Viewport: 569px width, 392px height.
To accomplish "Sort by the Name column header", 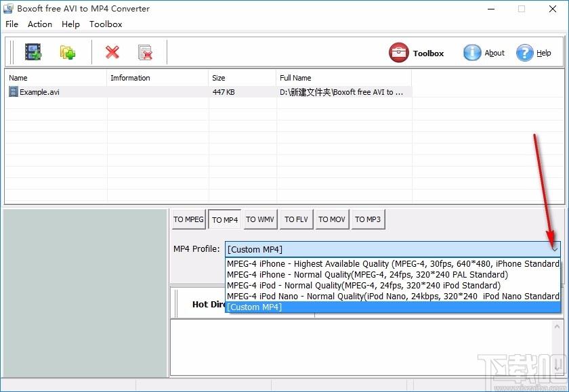I will (x=56, y=78).
